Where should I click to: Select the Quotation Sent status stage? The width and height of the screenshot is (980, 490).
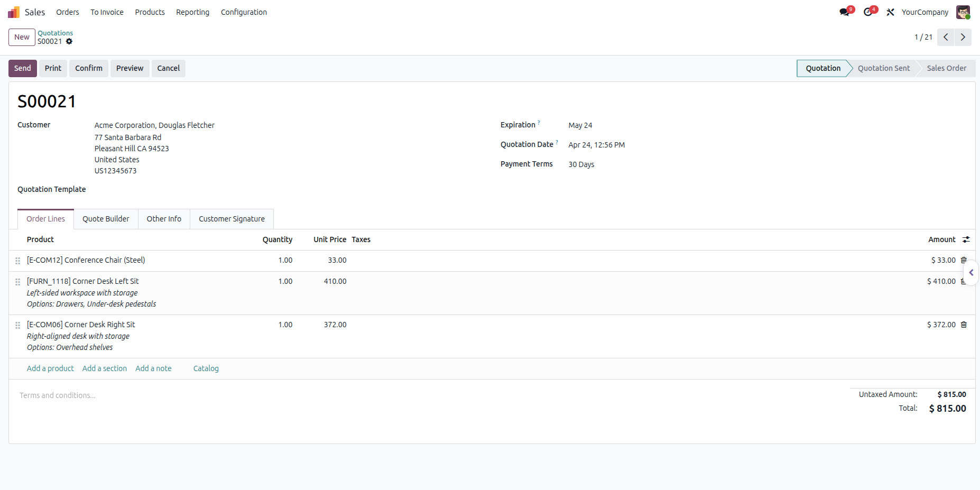click(x=884, y=68)
